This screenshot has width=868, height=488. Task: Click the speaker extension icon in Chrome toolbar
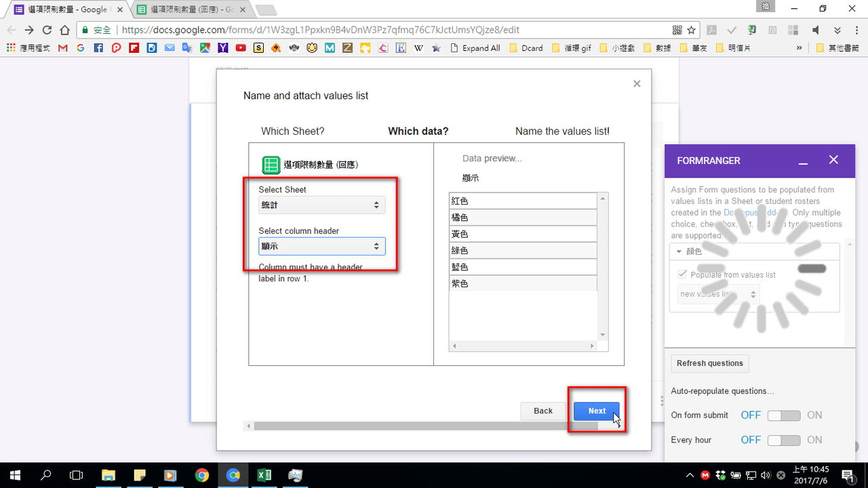[816, 30]
